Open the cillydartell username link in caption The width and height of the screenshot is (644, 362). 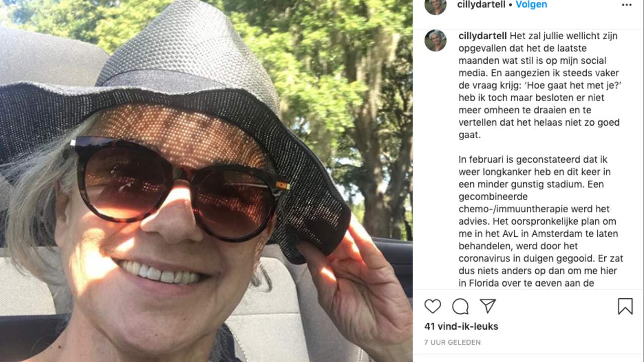(x=483, y=36)
